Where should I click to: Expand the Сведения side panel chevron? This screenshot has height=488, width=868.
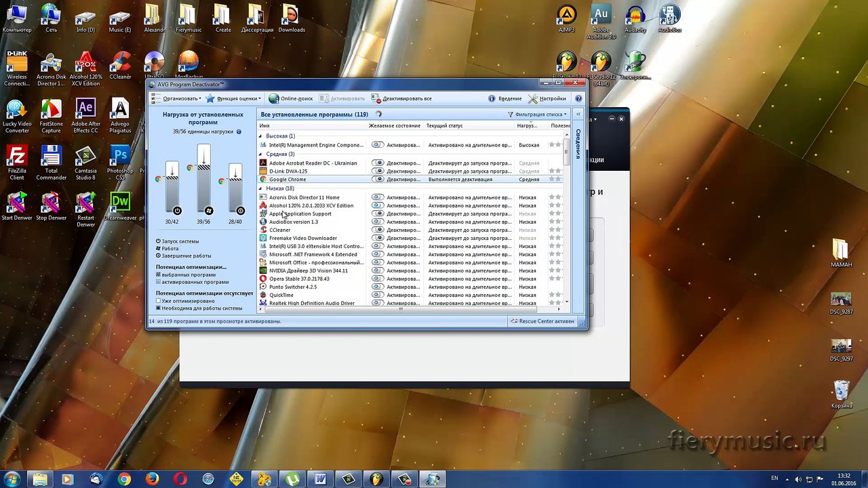point(578,114)
